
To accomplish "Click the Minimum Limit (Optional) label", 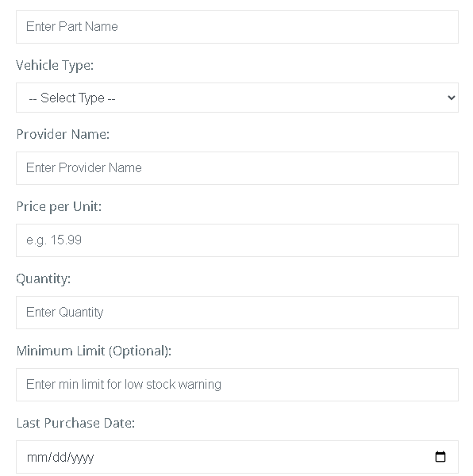I will 94,351.
